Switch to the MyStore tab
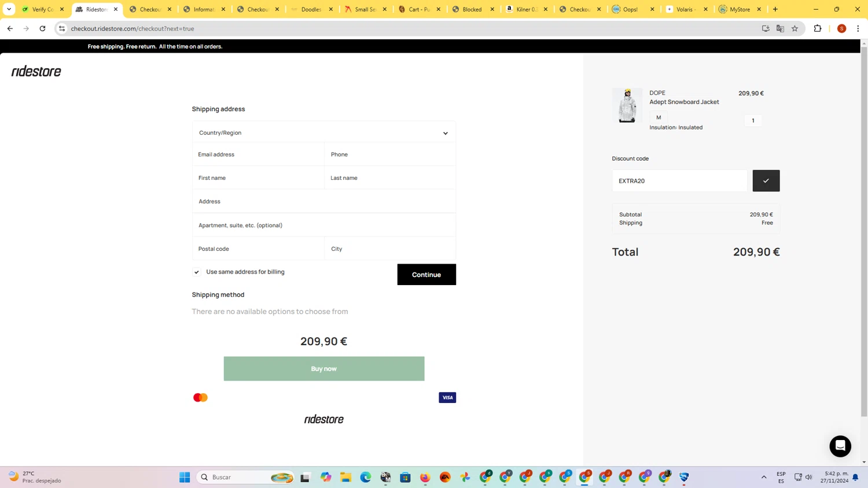The height and width of the screenshot is (488, 868). pos(740,9)
